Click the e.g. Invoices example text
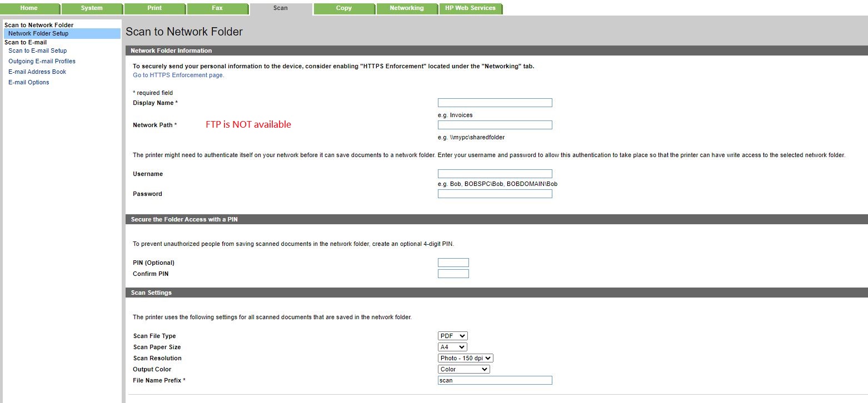 (455, 115)
